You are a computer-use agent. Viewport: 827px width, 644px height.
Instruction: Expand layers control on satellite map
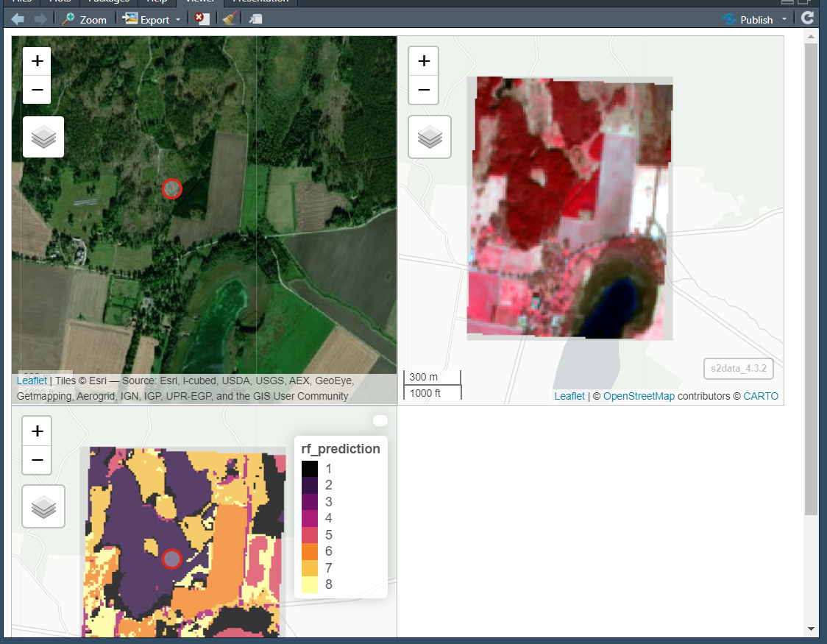[x=43, y=137]
